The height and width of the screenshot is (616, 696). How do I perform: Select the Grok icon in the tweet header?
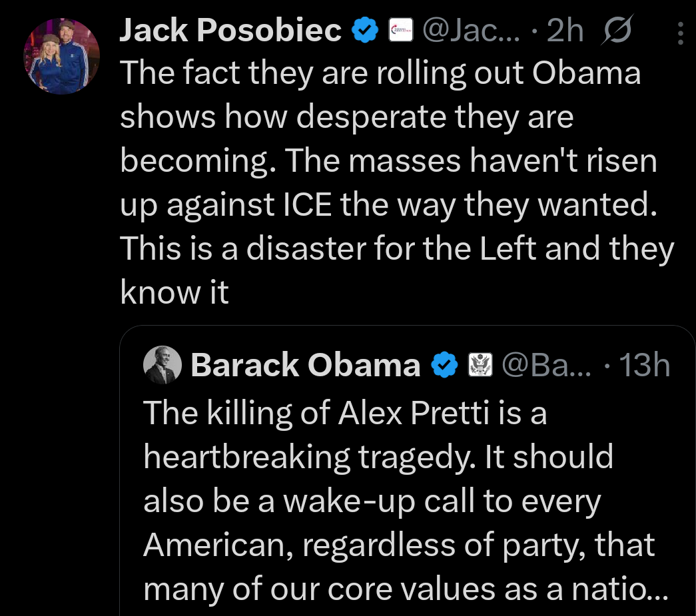(x=616, y=29)
